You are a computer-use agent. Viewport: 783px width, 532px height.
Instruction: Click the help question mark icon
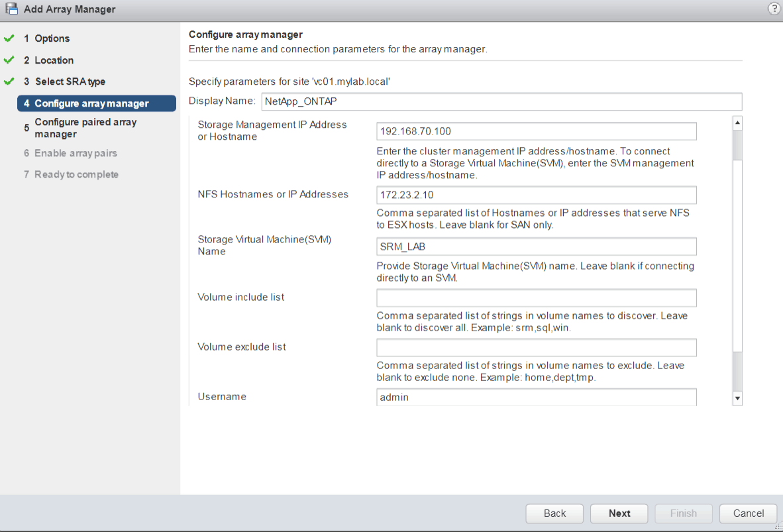(773, 9)
